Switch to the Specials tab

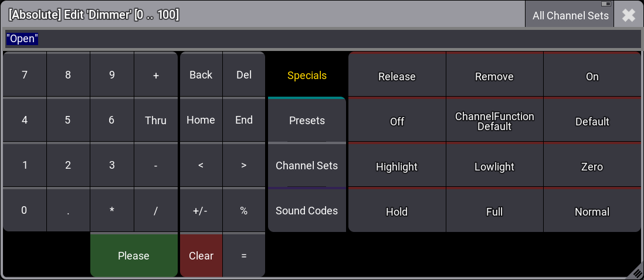307,76
